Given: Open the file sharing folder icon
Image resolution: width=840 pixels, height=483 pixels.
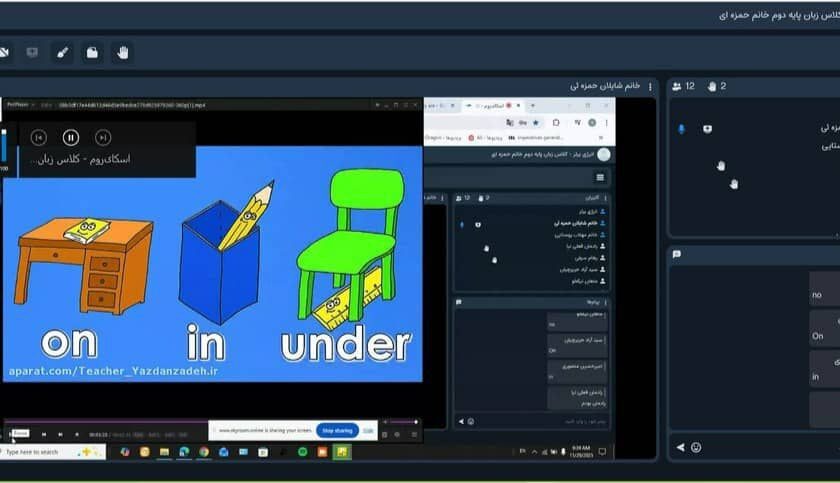Looking at the screenshot, I should click(92, 52).
